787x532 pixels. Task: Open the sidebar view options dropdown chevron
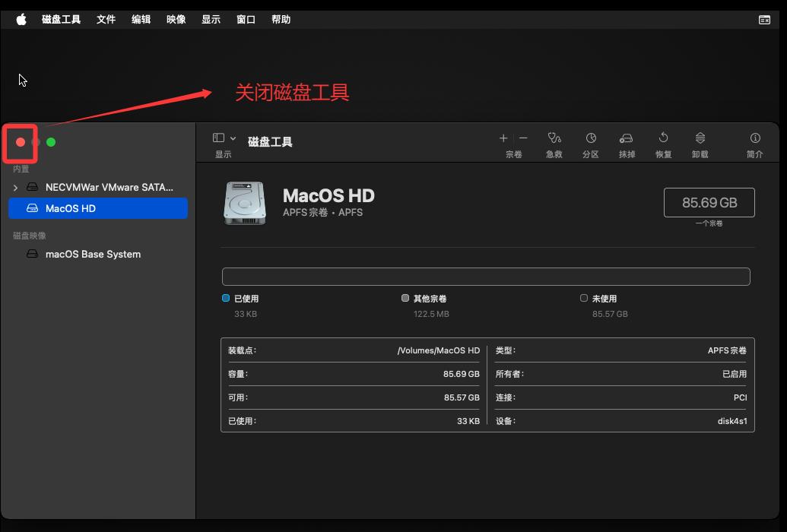[x=233, y=138]
